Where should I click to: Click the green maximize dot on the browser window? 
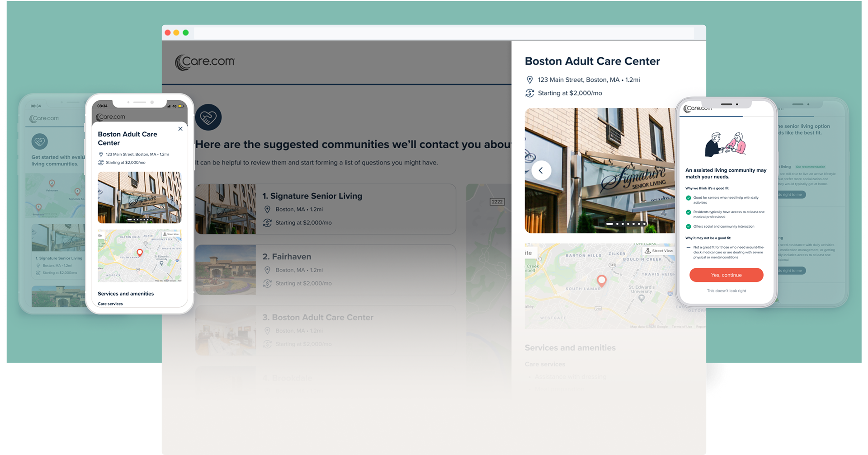[185, 33]
